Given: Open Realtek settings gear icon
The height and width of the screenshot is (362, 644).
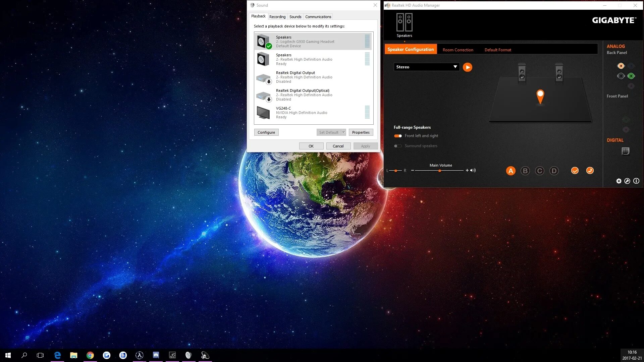Looking at the screenshot, I should click(619, 181).
